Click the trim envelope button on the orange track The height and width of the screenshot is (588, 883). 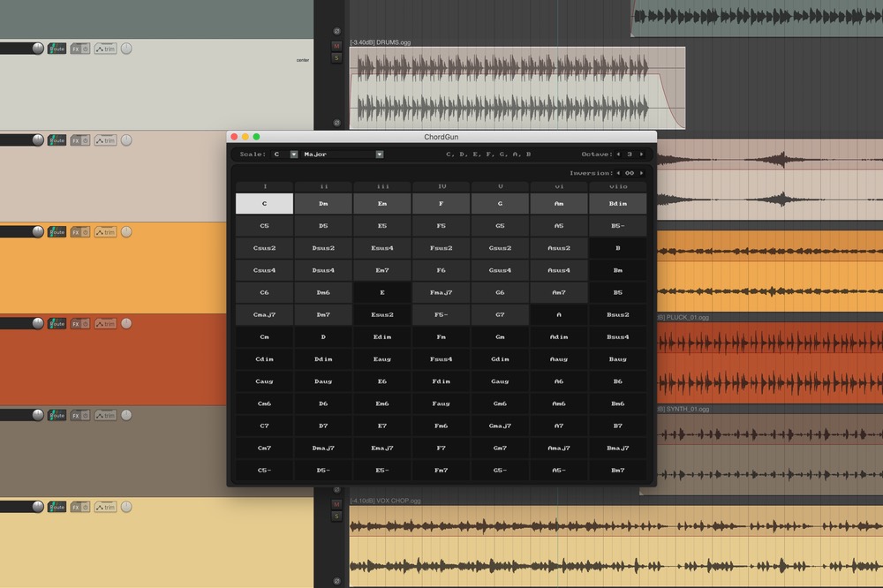click(x=105, y=232)
